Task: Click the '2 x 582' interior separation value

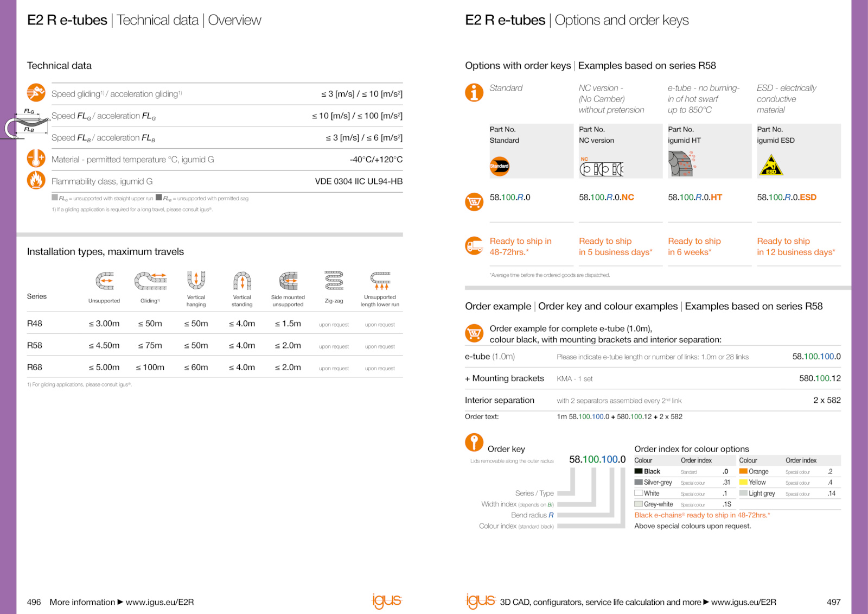Action: (x=827, y=400)
